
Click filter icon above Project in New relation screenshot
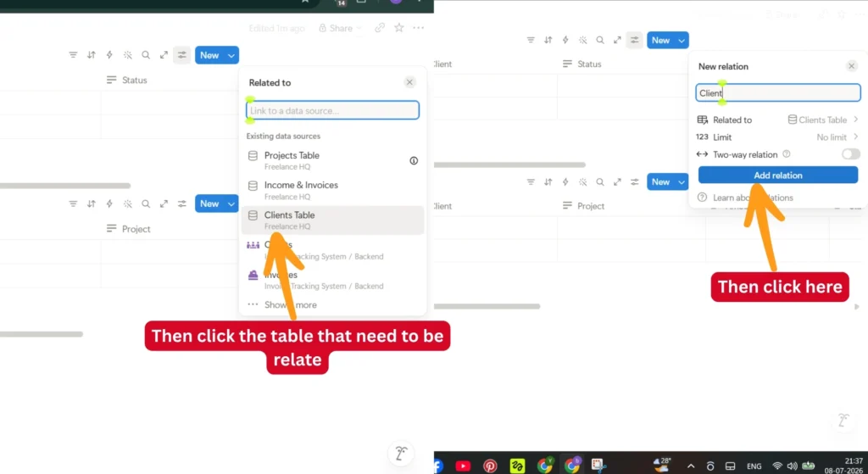point(531,181)
